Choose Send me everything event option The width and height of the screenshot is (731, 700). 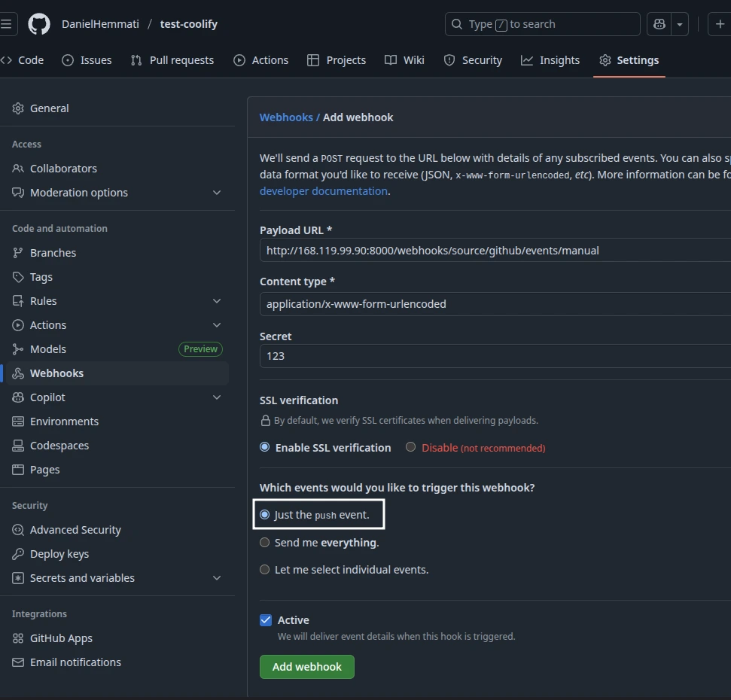pos(264,542)
